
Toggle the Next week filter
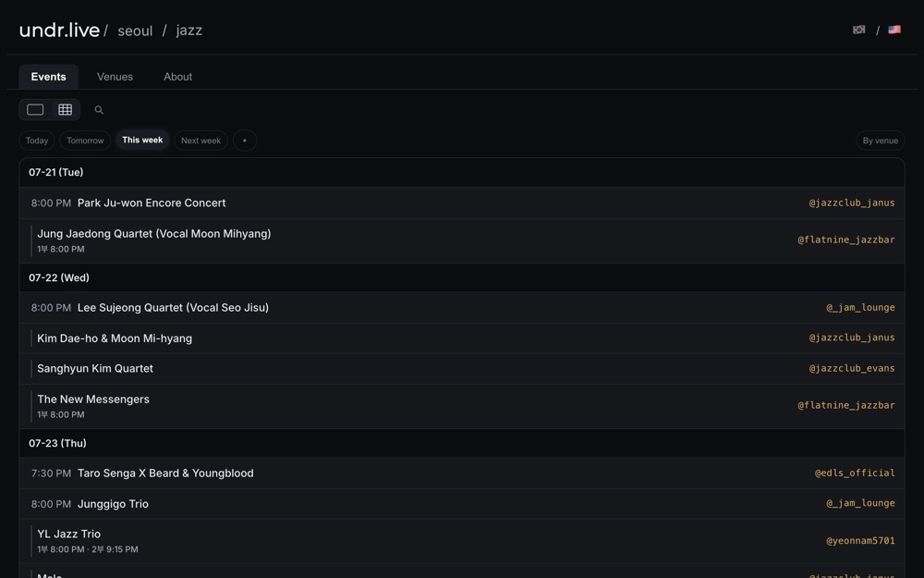click(201, 141)
